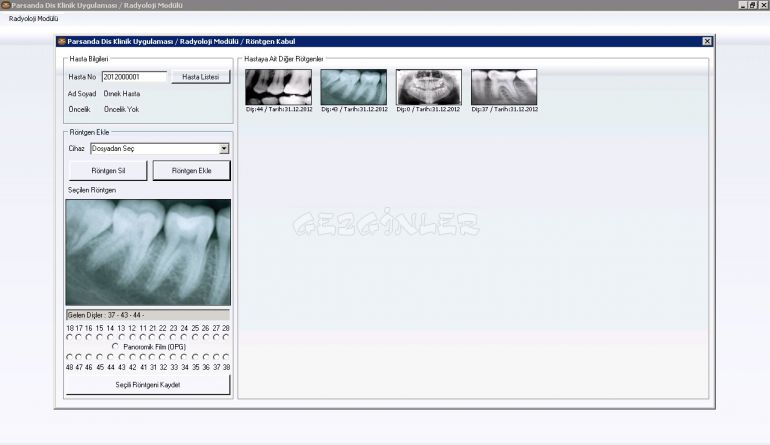Select tooth 14 radio button

click(x=110, y=337)
